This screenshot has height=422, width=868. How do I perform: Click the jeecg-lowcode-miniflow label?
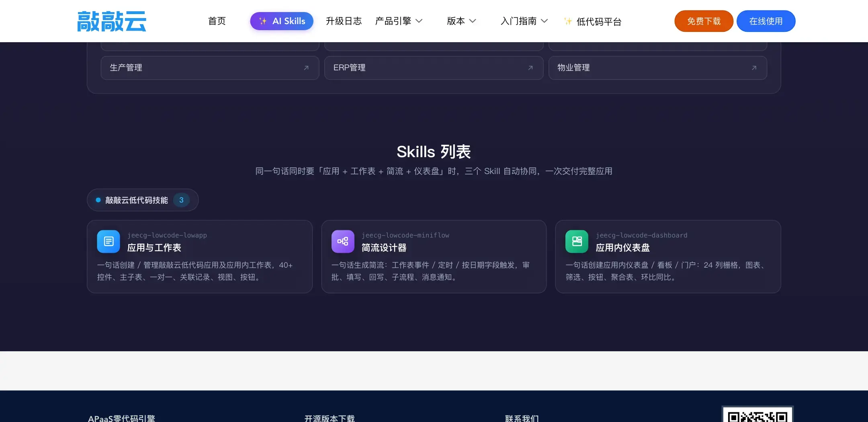point(405,235)
